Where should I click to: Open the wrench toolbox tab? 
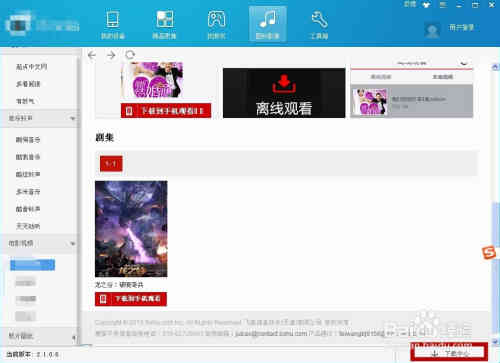(319, 24)
